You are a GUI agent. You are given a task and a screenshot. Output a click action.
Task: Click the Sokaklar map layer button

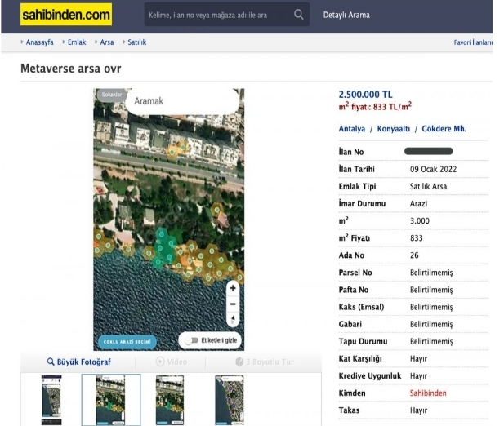[109, 95]
